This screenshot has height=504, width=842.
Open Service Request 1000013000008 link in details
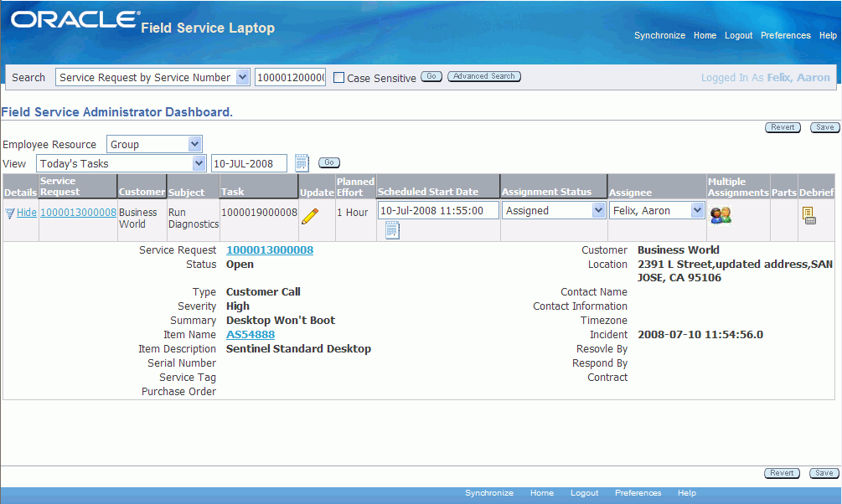270,250
